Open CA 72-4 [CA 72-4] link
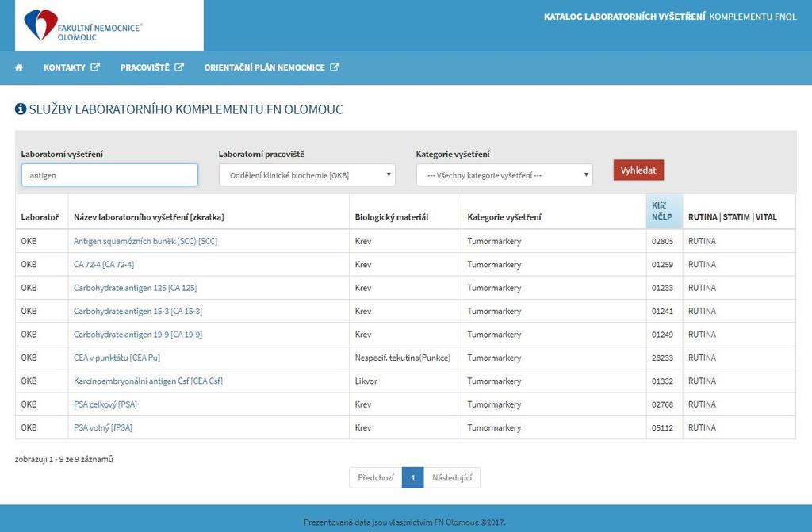This screenshot has width=812, height=532. [104, 264]
